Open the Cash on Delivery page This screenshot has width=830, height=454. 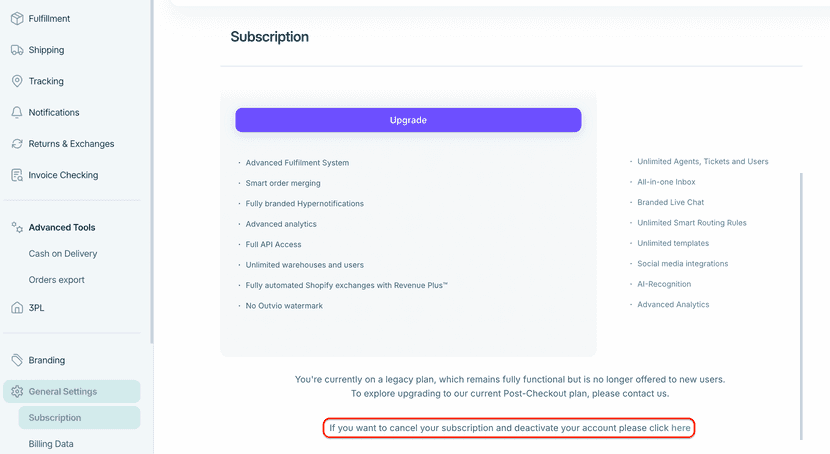(63, 254)
